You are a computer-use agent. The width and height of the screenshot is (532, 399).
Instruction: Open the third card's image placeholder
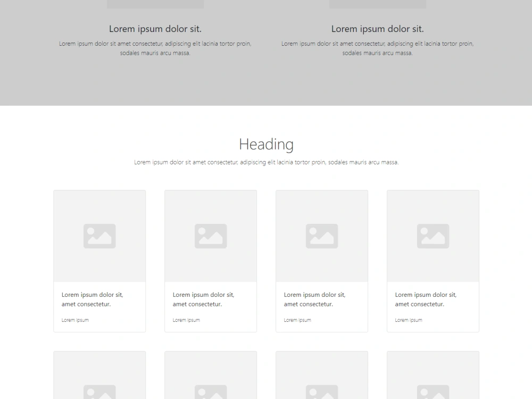tap(322, 236)
